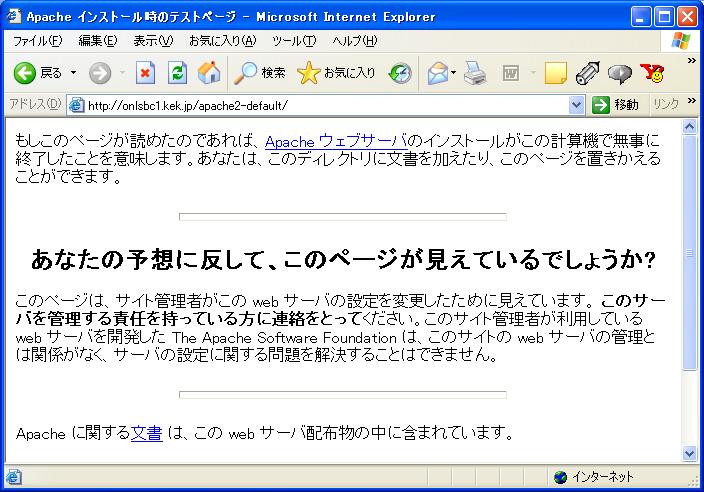
Task: Click the Mail envelope icon
Action: point(437,73)
